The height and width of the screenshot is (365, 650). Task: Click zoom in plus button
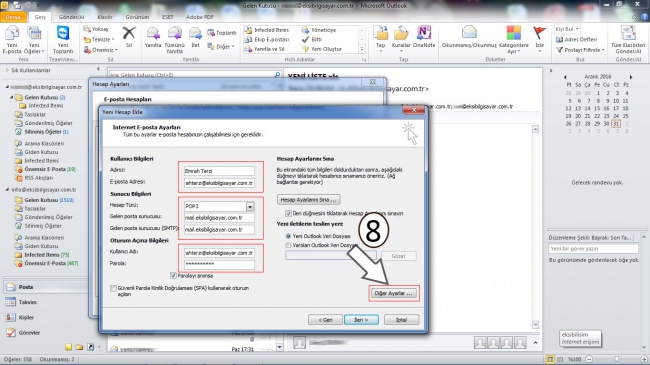[644, 359]
